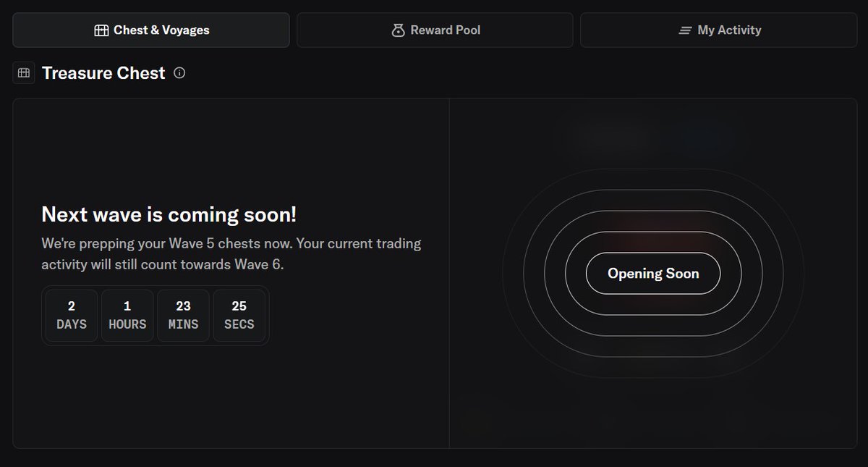Image resolution: width=868 pixels, height=467 pixels.
Task: Click the 23 MINS countdown tile
Action: [x=183, y=315]
